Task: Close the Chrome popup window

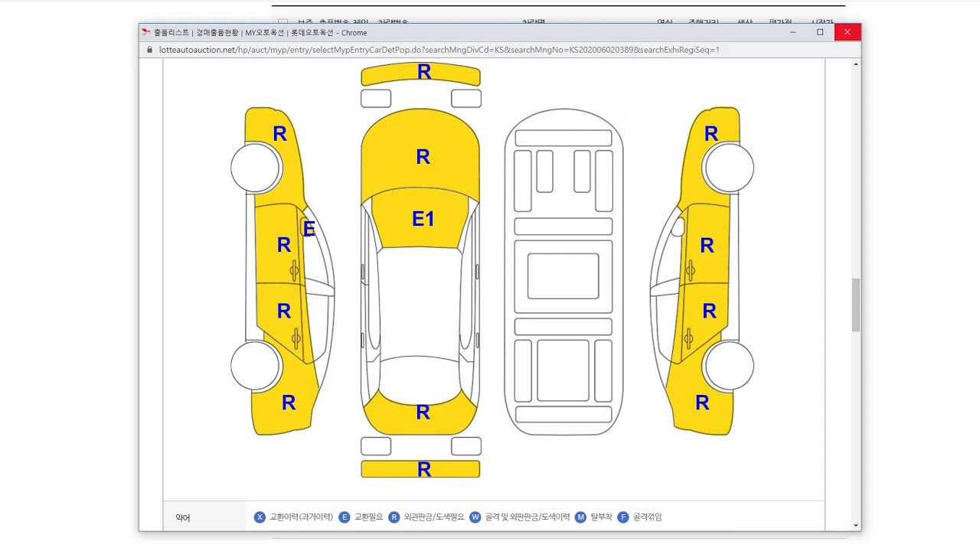Action: [848, 32]
